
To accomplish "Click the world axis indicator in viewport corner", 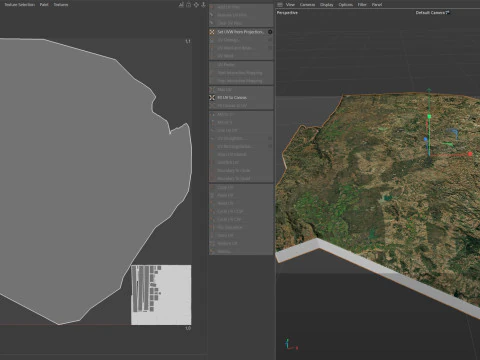I will [291, 344].
